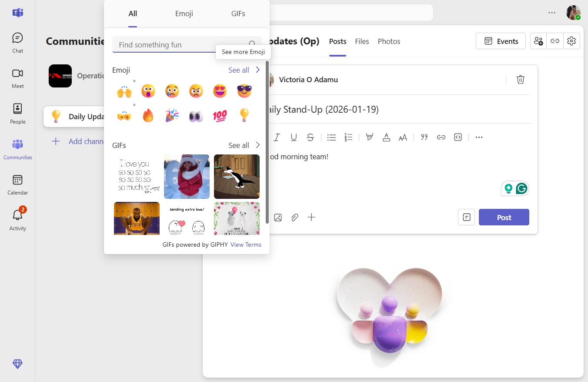Click the premium diamond icon in the sidebar

pyautogui.click(x=17, y=364)
